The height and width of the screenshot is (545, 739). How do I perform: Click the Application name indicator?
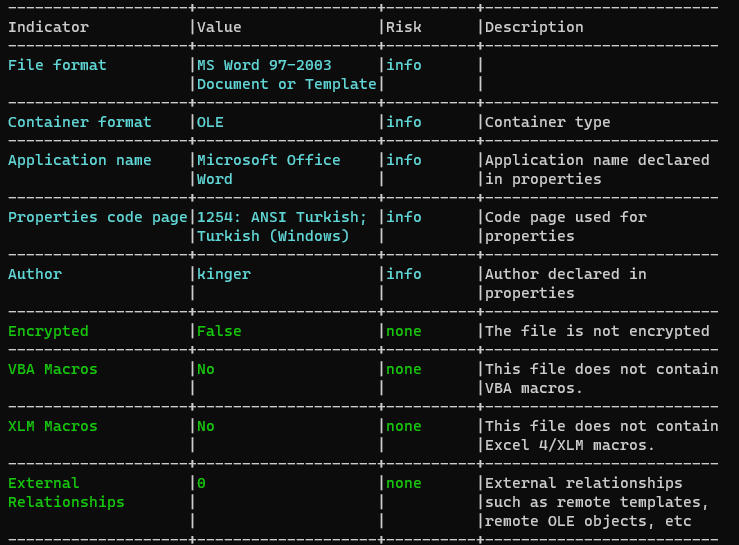(80, 160)
